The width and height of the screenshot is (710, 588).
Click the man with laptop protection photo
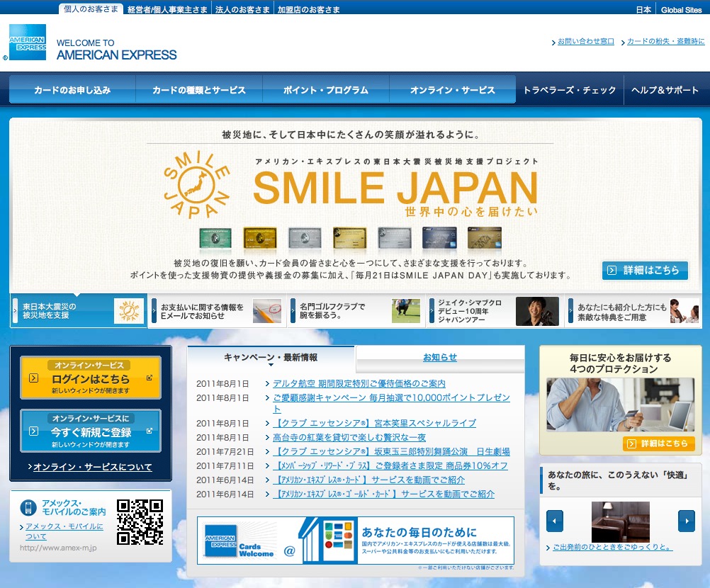click(x=620, y=405)
